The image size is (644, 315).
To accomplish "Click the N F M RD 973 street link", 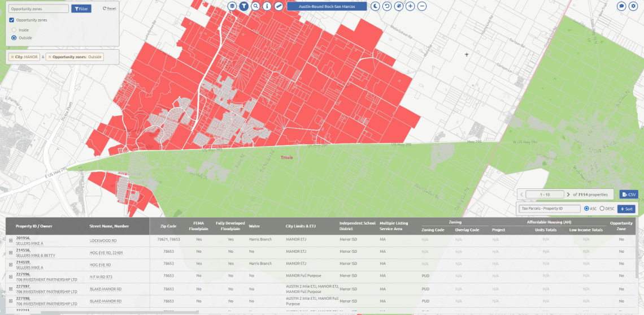I will 101,277.
